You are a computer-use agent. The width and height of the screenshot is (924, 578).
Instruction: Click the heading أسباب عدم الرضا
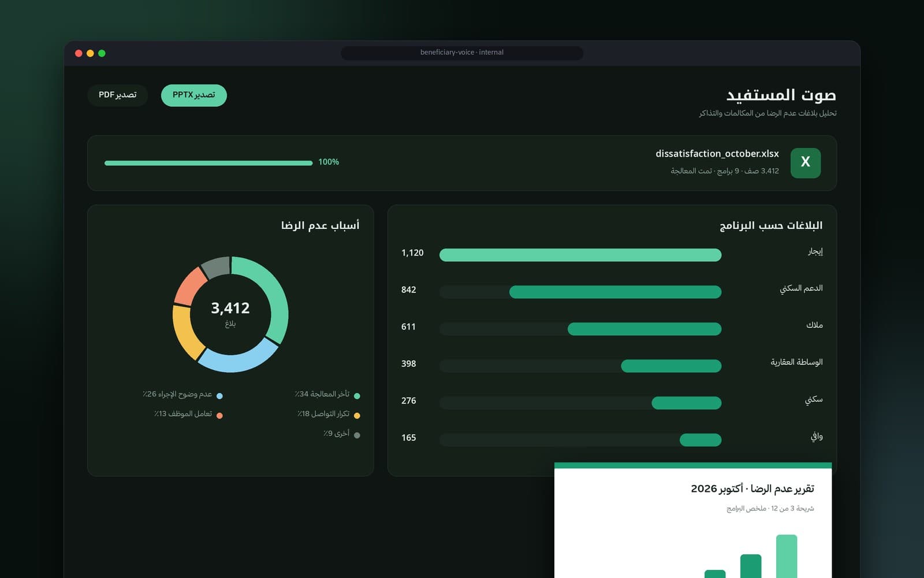coord(320,225)
